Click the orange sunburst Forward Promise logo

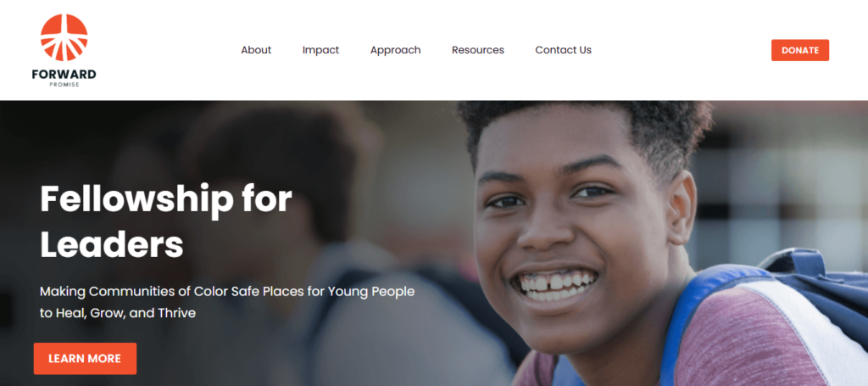click(64, 37)
